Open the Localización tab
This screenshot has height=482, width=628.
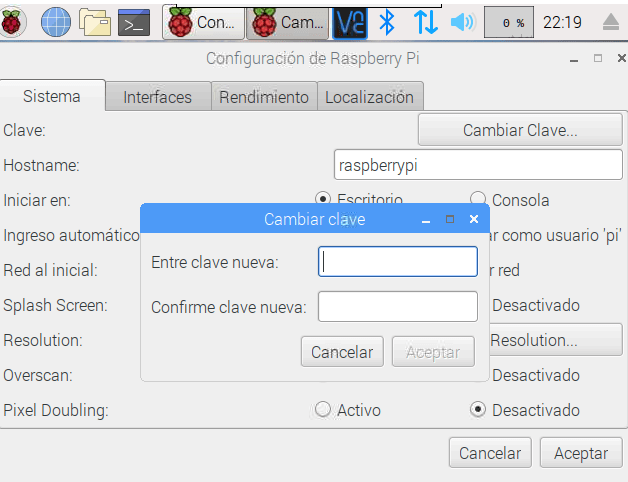click(x=370, y=97)
